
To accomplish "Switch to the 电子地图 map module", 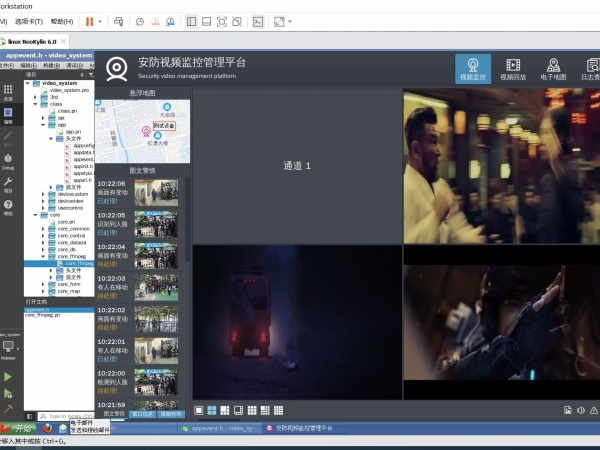I will click(554, 69).
